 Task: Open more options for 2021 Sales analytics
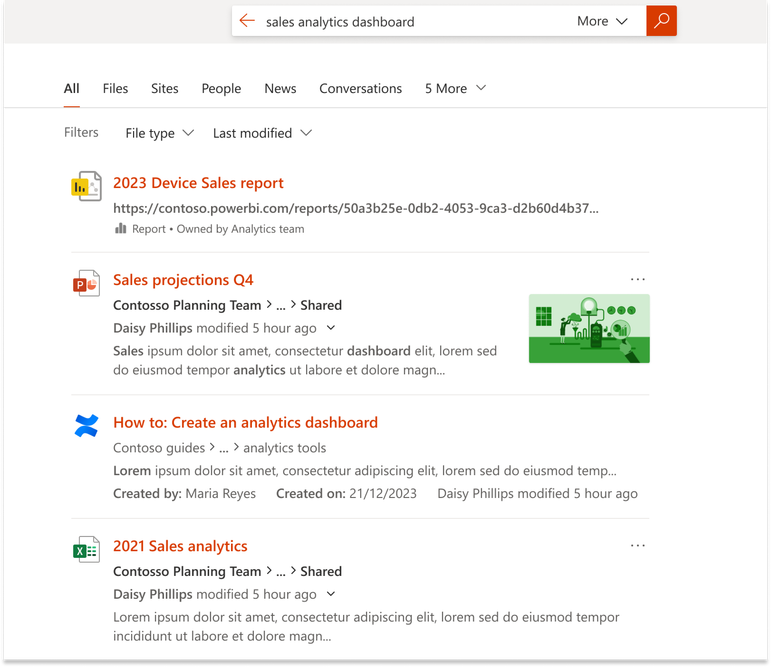click(638, 546)
